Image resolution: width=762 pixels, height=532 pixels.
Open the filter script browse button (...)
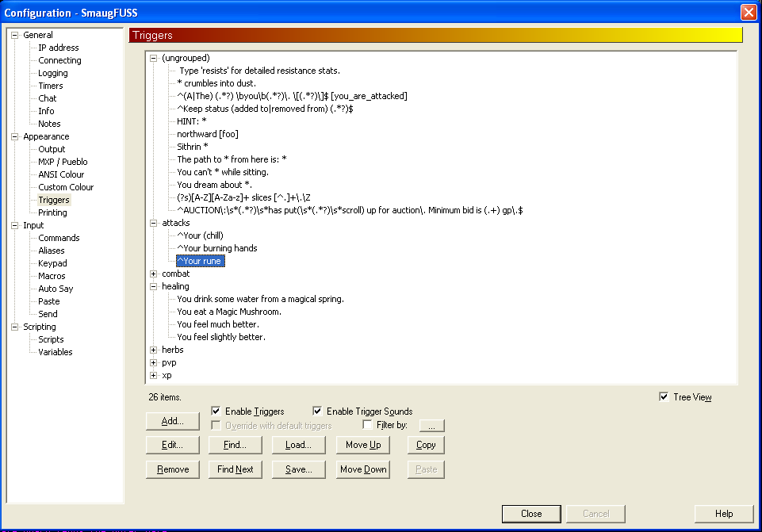tap(431, 426)
